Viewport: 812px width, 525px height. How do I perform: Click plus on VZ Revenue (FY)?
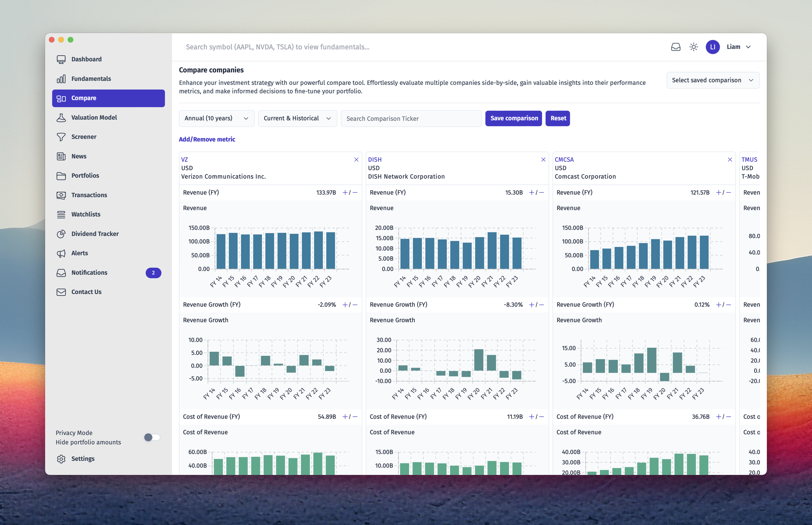345,193
